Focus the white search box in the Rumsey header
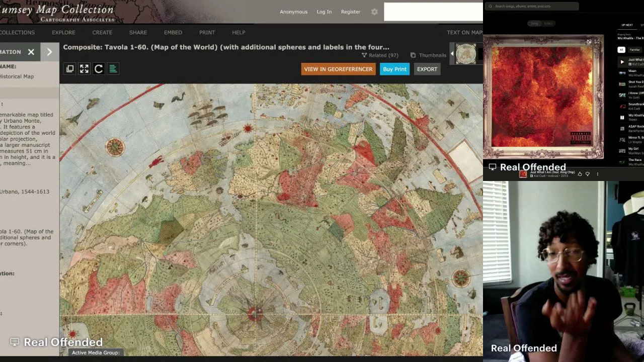Image resolution: width=644 pixels, height=362 pixels. [433, 12]
